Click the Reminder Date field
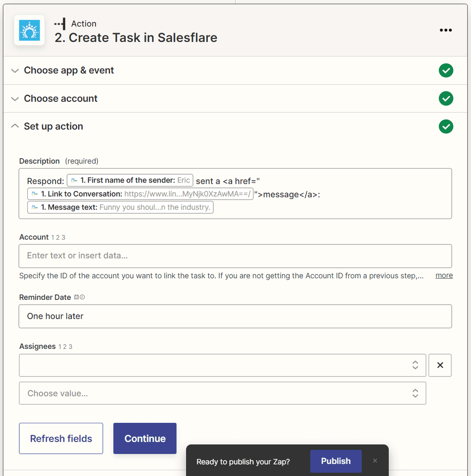Viewport: 471px width, 476px height. (235, 316)
